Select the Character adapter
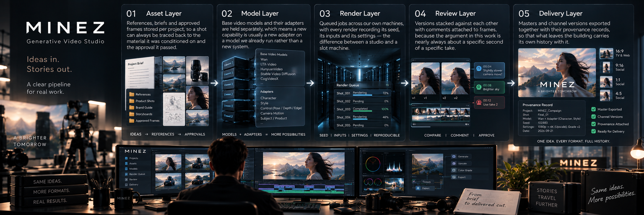The height and width of the screenshot is (215, 644). point(268,98)
